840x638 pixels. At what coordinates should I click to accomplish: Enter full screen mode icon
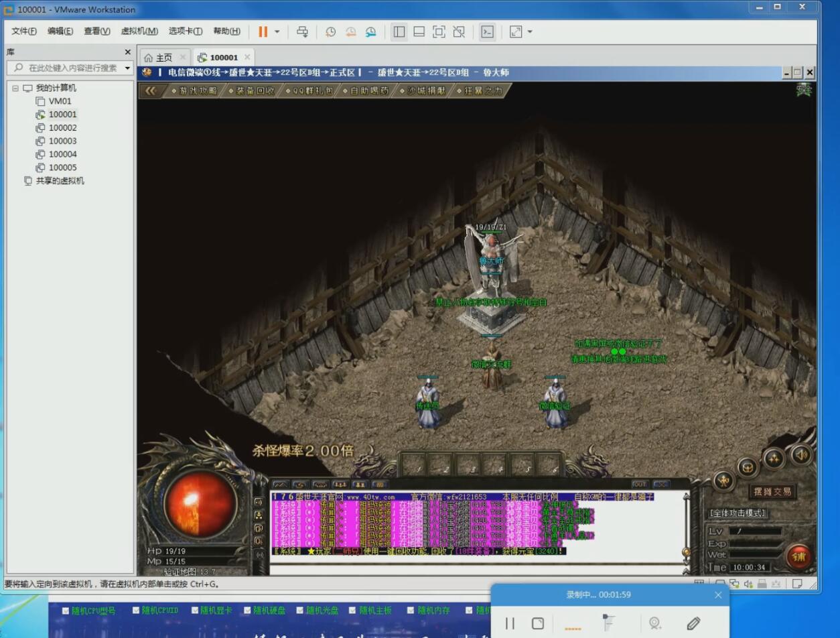439,31
